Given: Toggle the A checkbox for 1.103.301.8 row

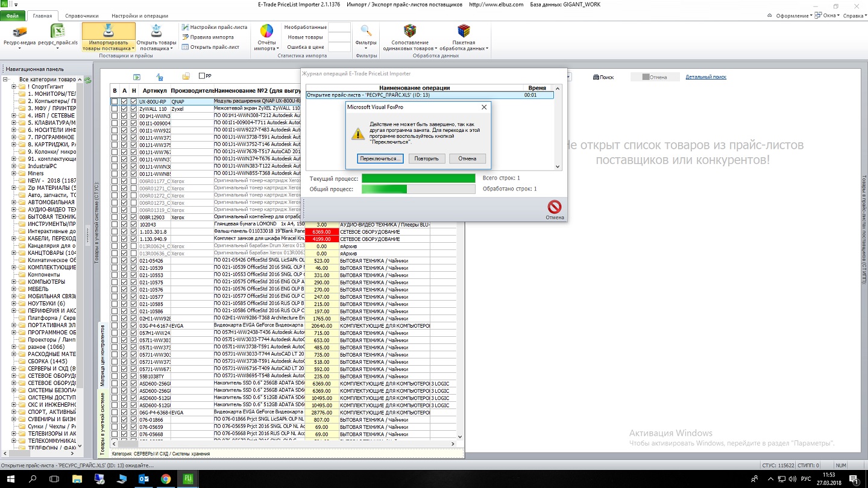Looking at the screenshot, I should click(x=124, y=232).
